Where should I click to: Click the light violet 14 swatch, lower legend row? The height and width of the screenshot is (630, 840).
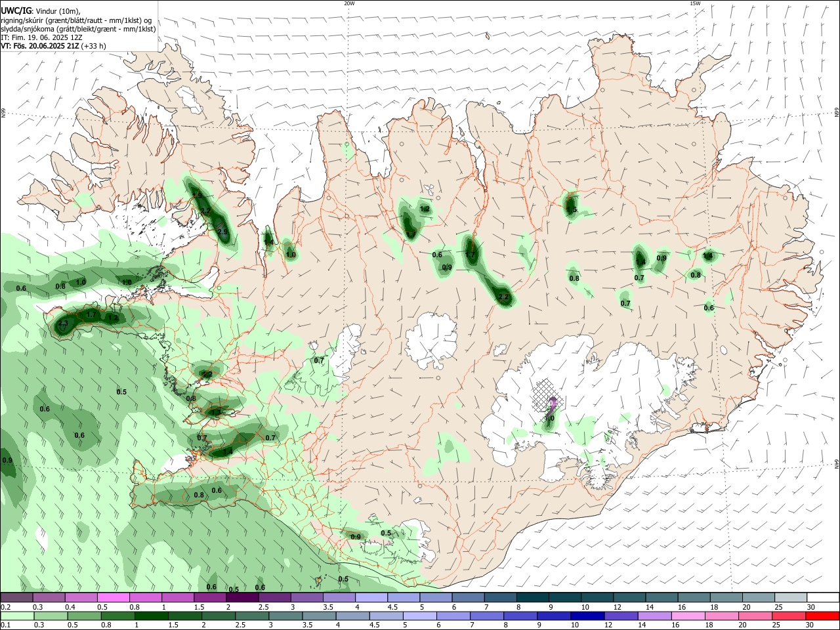point(654,616)
